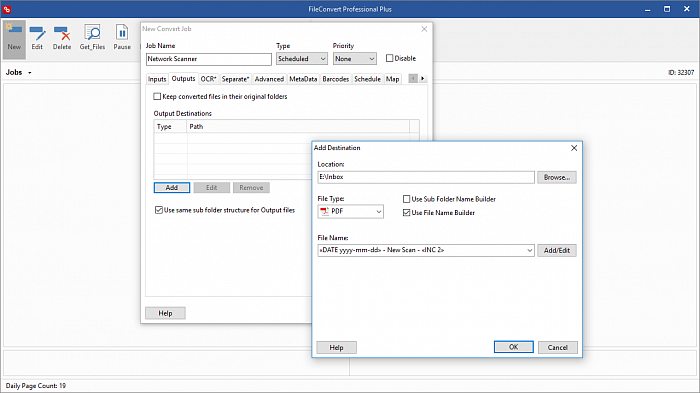The height and width of the screenshot is (393, 700).
Task: Switch to the Barcodes tab
Action: [336, 79]
